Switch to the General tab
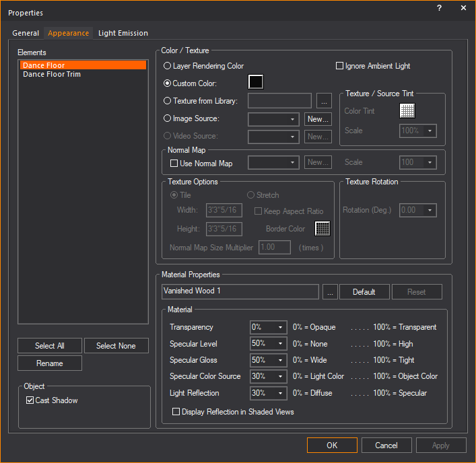The height and width of the screenshot is (463, 476). tap(26, 33)
